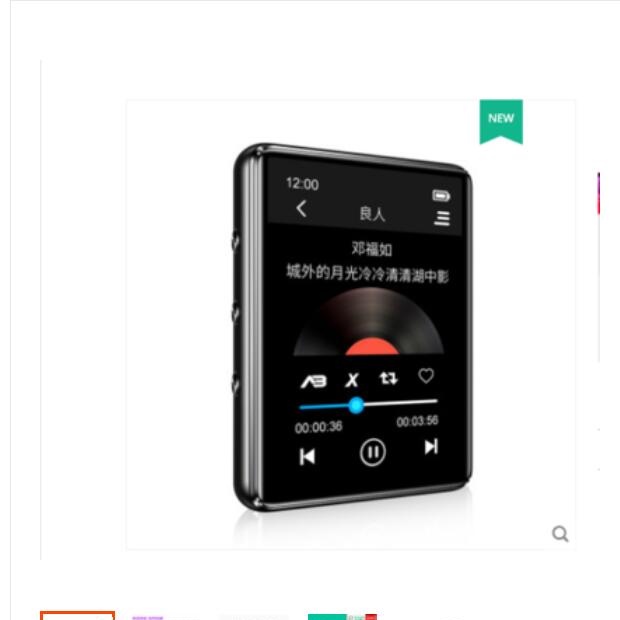Click the total time 00:03:56

[x=417, y=421]
